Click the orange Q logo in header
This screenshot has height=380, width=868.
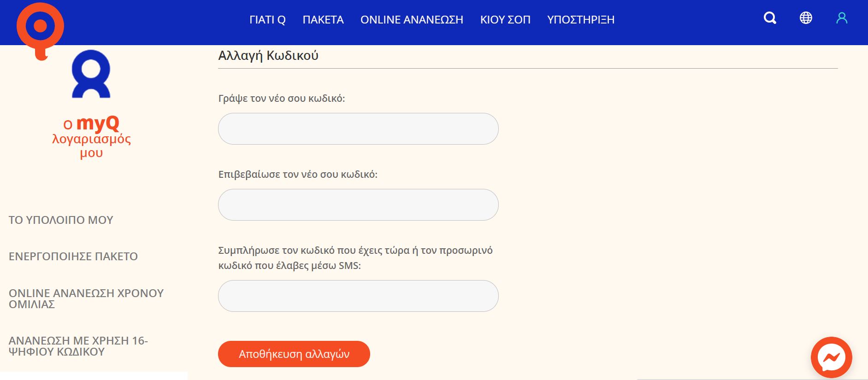tap(40, 30)
